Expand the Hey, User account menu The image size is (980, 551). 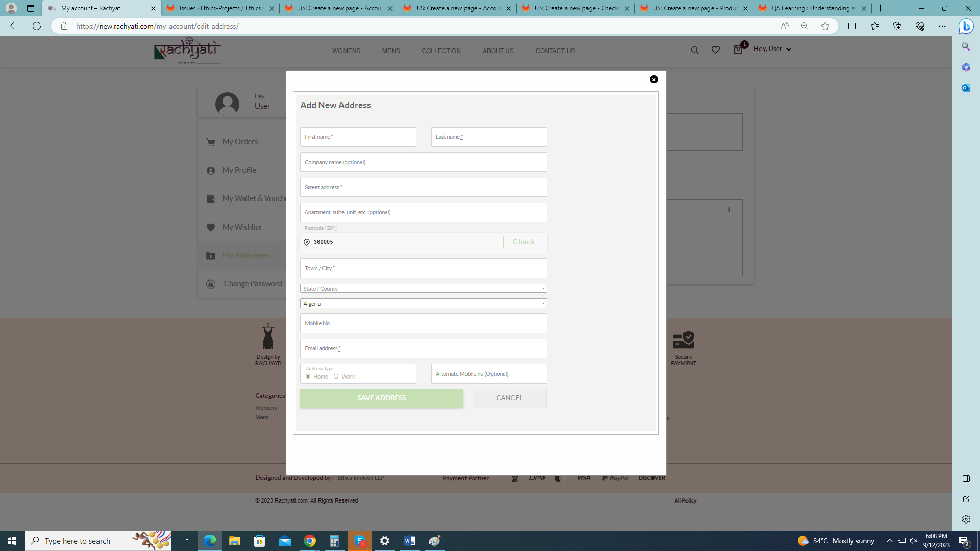[772, 49]
